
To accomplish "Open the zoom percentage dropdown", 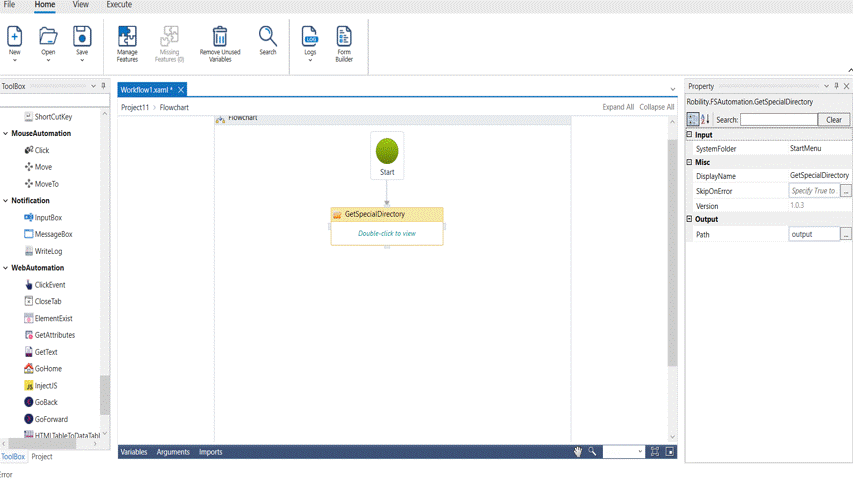I will click(x=638, y=452).
